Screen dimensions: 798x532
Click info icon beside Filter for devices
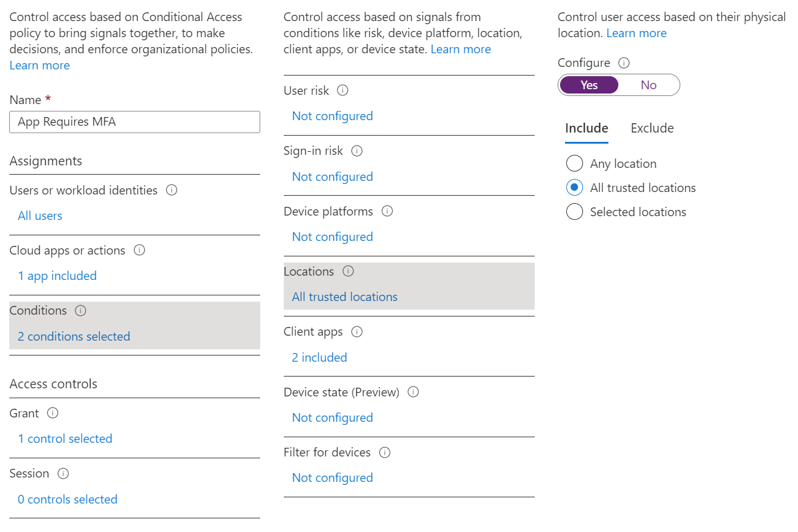385,453
